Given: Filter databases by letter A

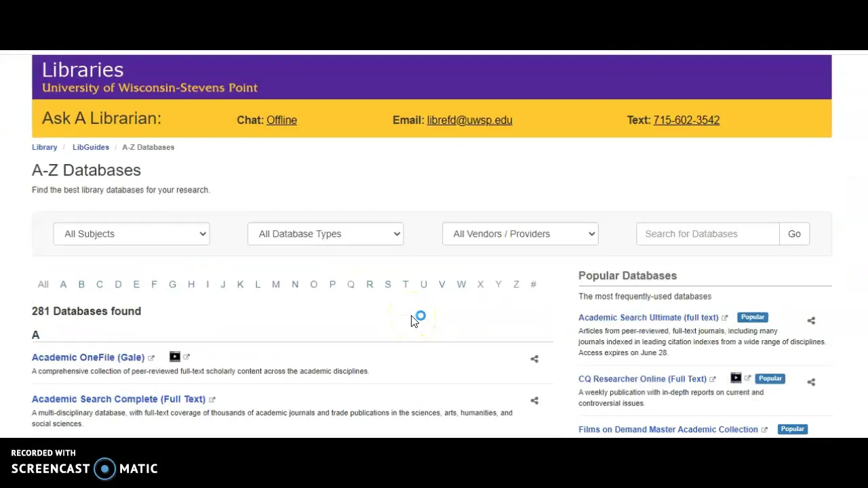Looking at the screenshot, I should click(x=63, y=285).
